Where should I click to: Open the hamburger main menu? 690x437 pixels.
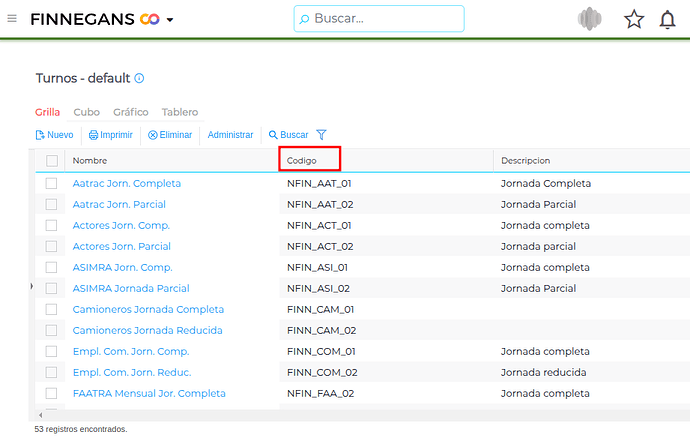coord(12,18)
